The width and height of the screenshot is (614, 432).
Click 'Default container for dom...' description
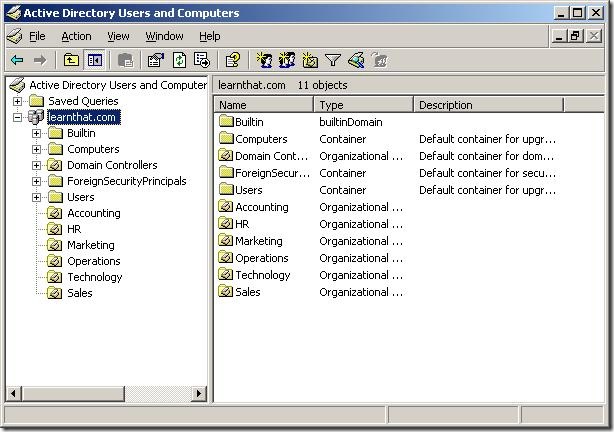pyautogui.click(x=487, y=156)
